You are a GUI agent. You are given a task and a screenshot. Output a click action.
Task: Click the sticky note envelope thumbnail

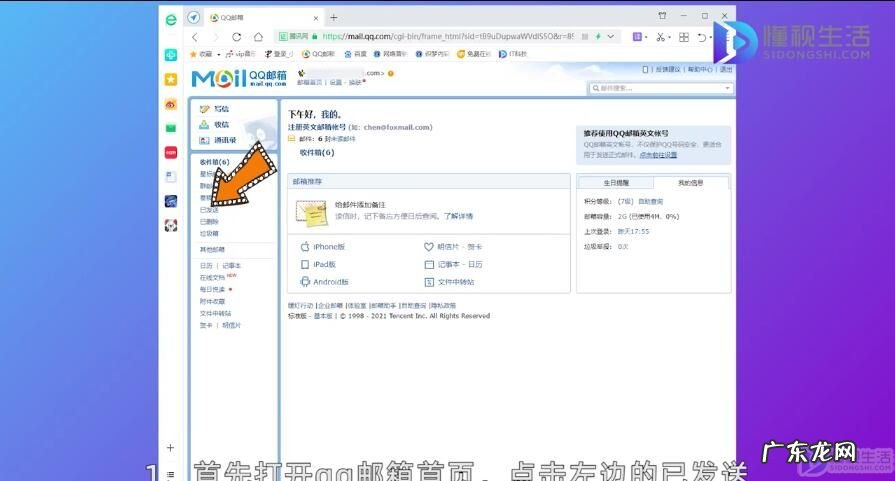[x=311, y=212]
